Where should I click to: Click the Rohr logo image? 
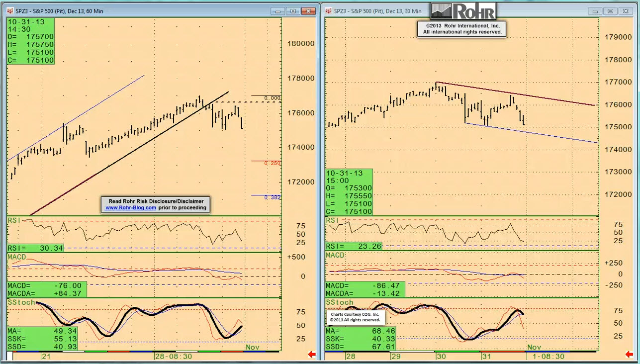[463, 11]
